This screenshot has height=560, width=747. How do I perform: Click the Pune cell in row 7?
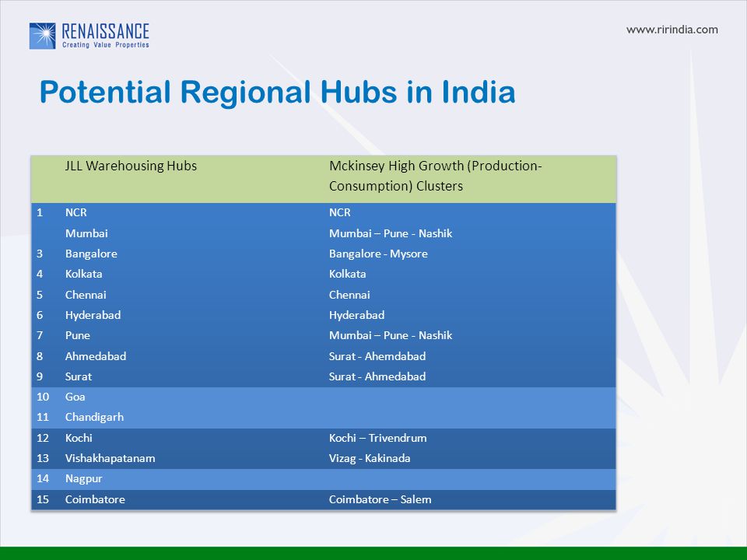click(78, 335)
